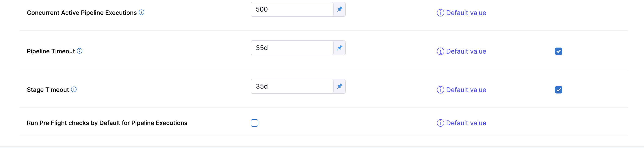This screenshot has width=644, height=148.
Task: Click Default value link for Pre Flight checks
Action: pyautogui.click(x=466, y=123)
